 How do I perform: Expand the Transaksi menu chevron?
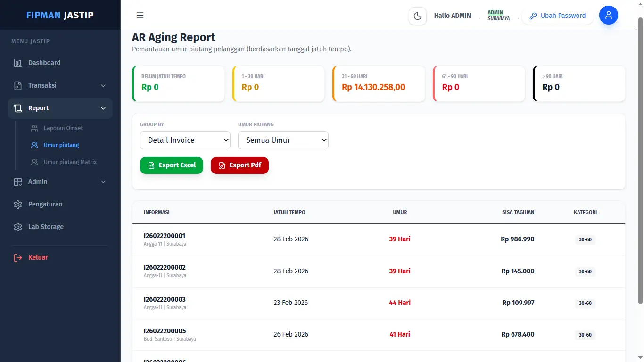click(x=103, y=85)
